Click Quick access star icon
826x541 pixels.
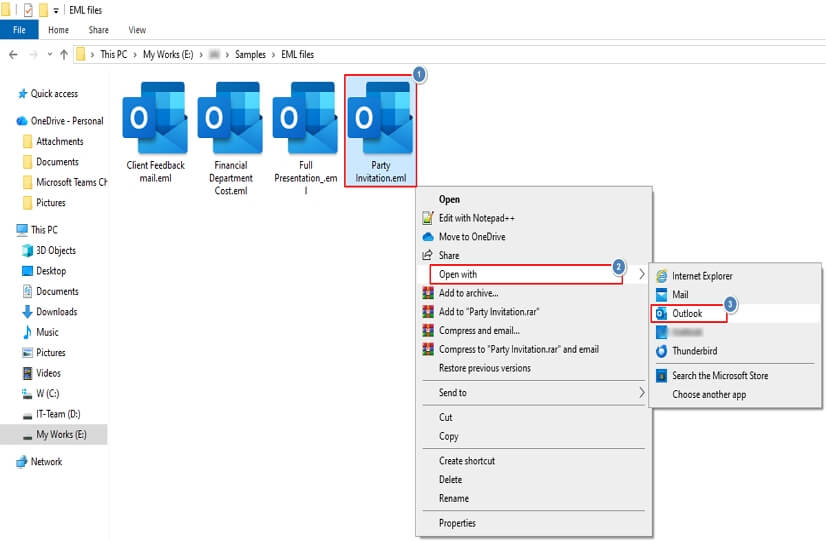[22, 94]
